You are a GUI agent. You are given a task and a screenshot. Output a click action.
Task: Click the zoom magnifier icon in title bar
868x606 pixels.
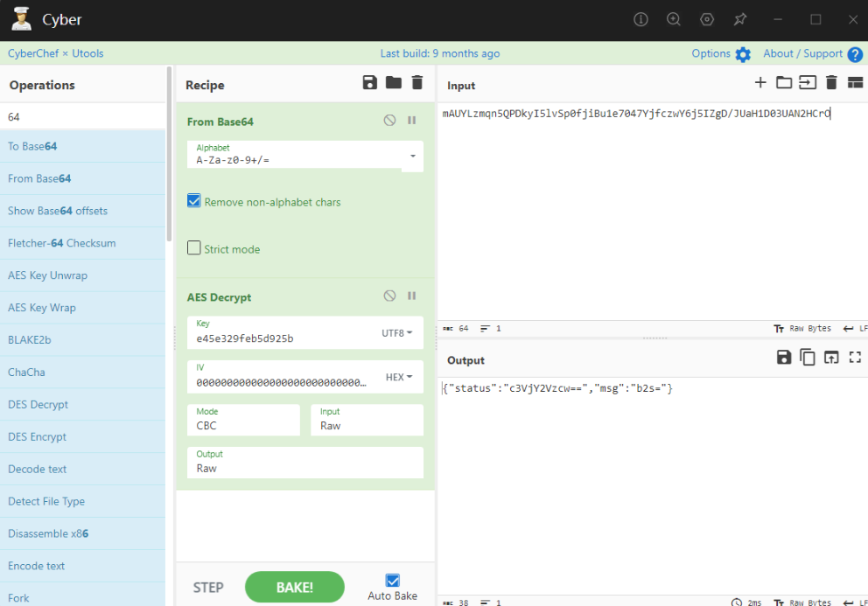674,19
